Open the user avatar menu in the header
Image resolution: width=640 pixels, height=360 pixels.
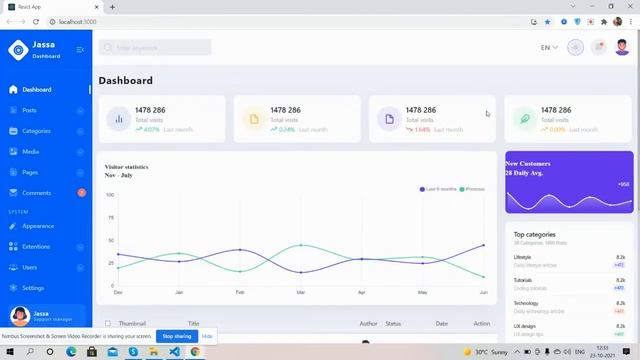pos(622,47)
